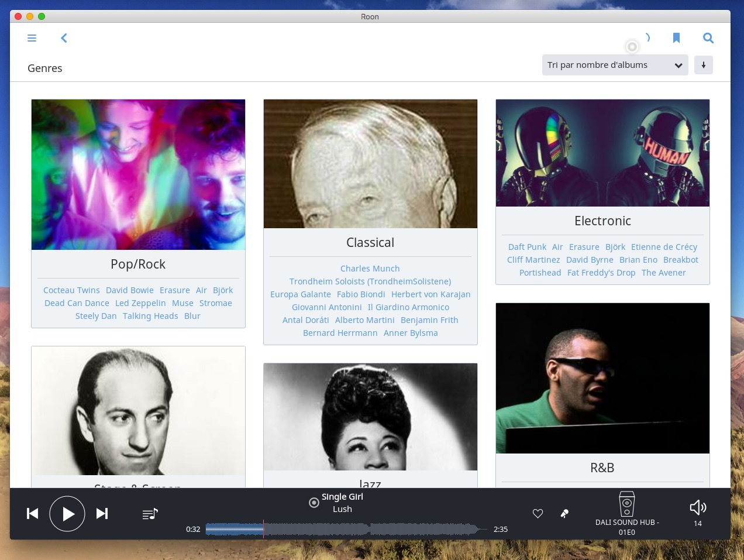Seek within the track waveform bar
Image resolution: width=744 pixels, height=560 pixels.
346,529
